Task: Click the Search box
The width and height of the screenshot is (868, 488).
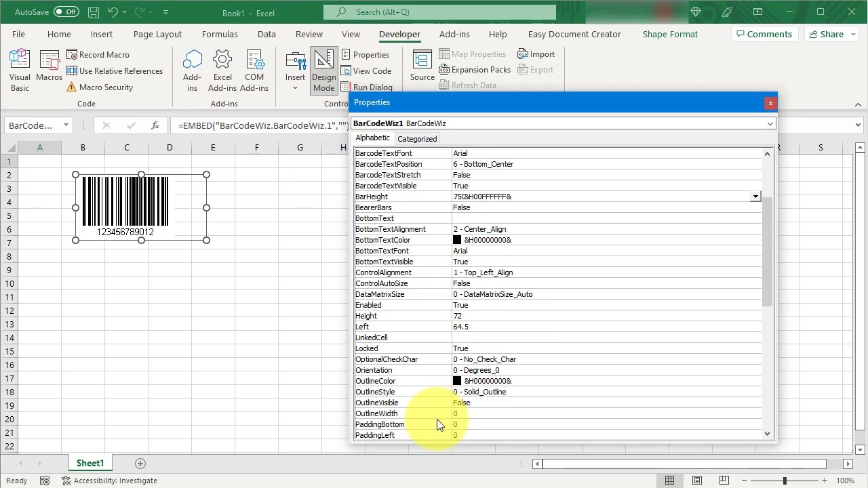Action: point(439,12)
